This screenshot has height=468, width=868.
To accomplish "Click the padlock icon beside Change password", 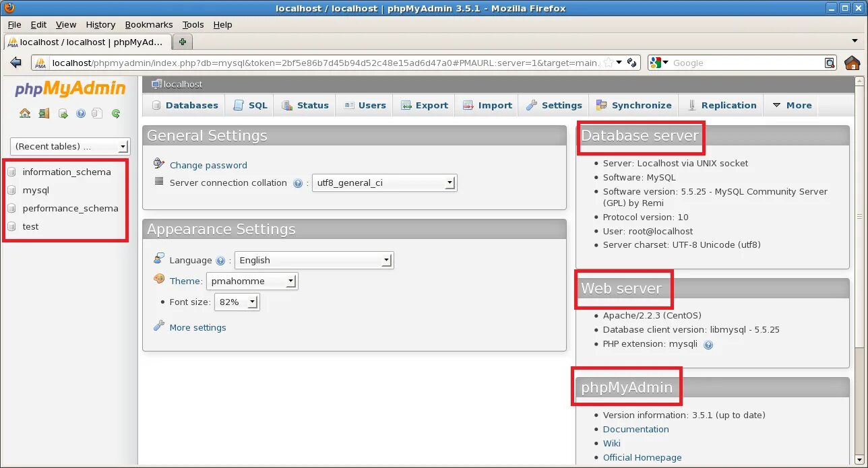I will click(159, 164).
